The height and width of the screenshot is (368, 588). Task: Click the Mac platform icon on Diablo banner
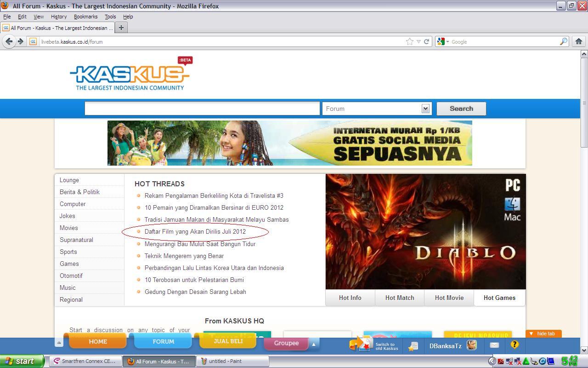pos(512,209)
